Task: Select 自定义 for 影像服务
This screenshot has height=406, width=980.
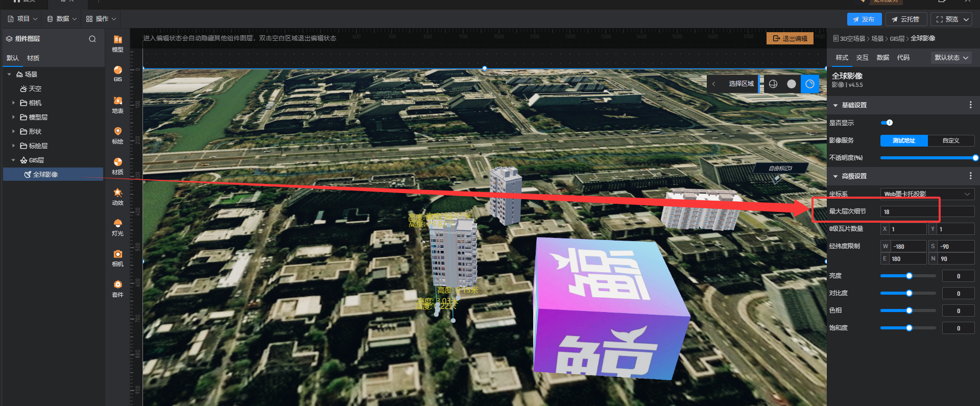Action: click(951, 140)
